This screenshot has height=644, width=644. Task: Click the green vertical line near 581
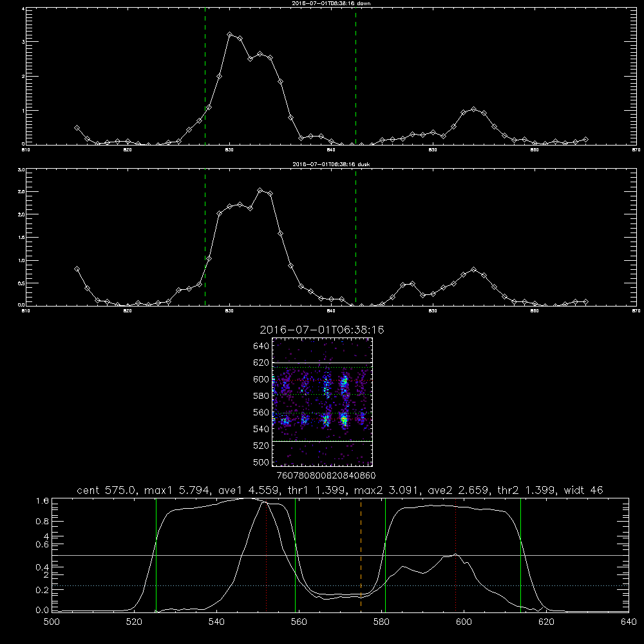pos(385,554)
